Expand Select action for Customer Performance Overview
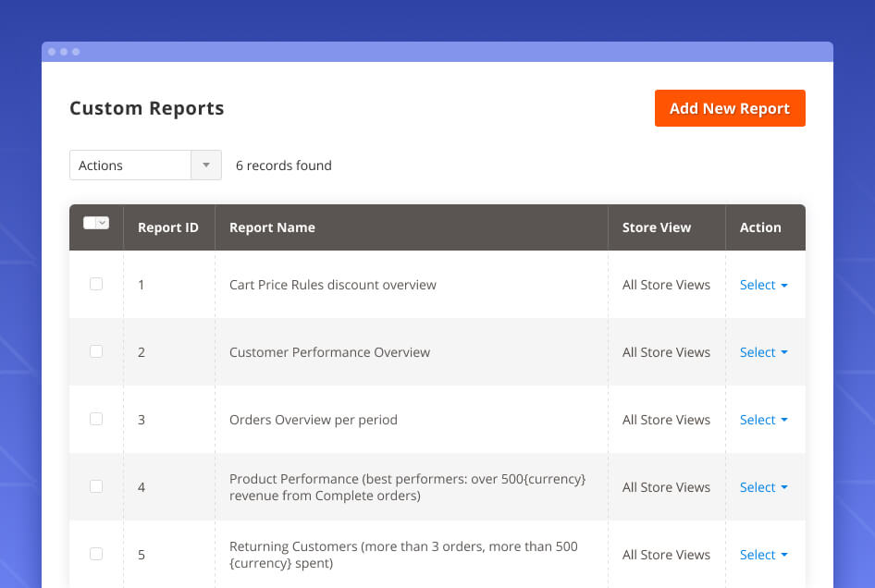 763,352
